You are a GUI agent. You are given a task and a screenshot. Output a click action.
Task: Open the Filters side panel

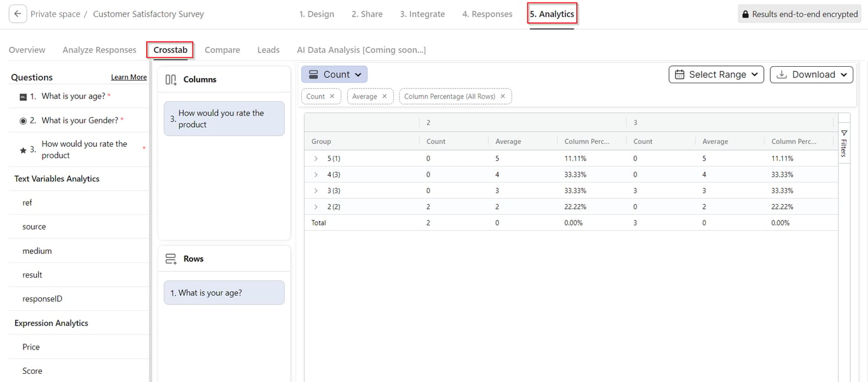coord(844,143)
